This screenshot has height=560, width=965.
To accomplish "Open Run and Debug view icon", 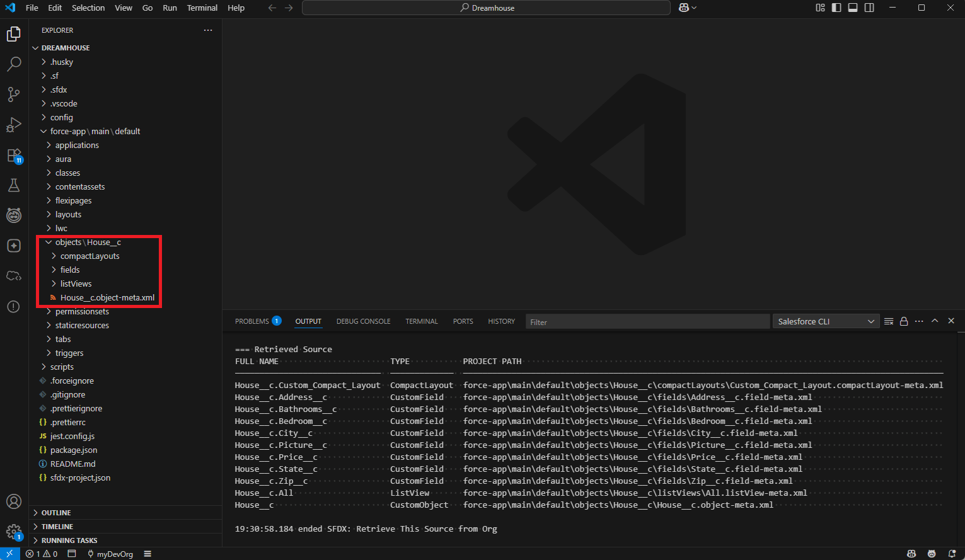I will [x=14, y=125].
